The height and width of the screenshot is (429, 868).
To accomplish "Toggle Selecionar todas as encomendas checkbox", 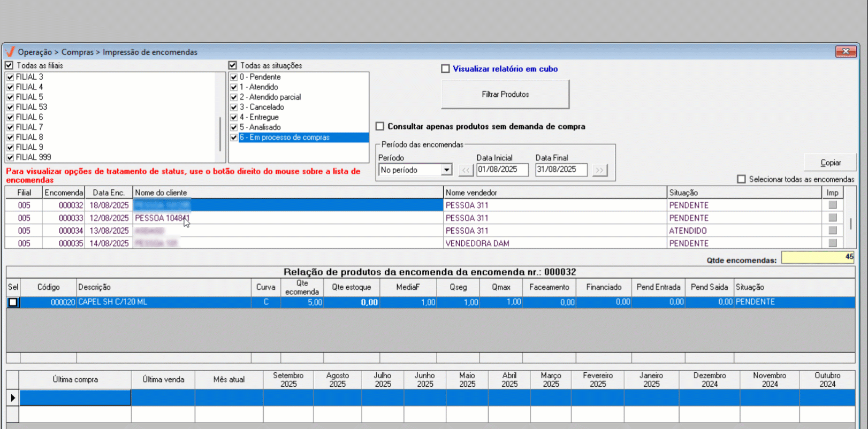I will coord(741,179).
